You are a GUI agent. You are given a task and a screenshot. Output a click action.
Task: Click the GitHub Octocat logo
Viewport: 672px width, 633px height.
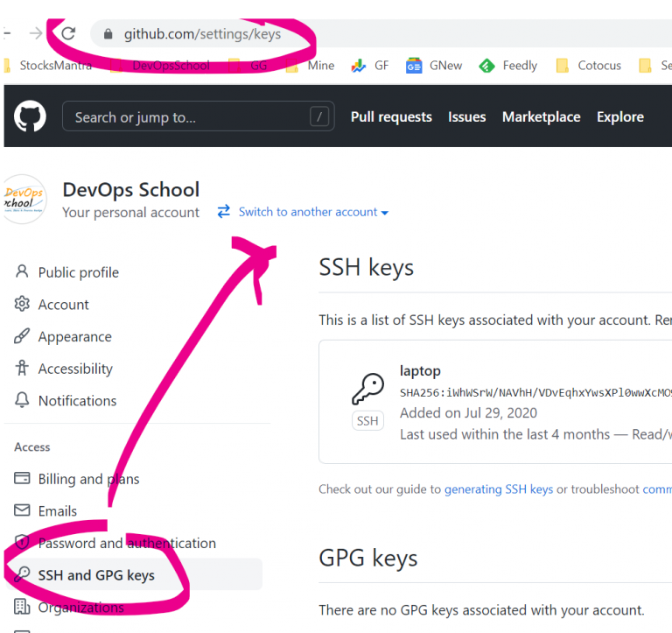point(30,116)
